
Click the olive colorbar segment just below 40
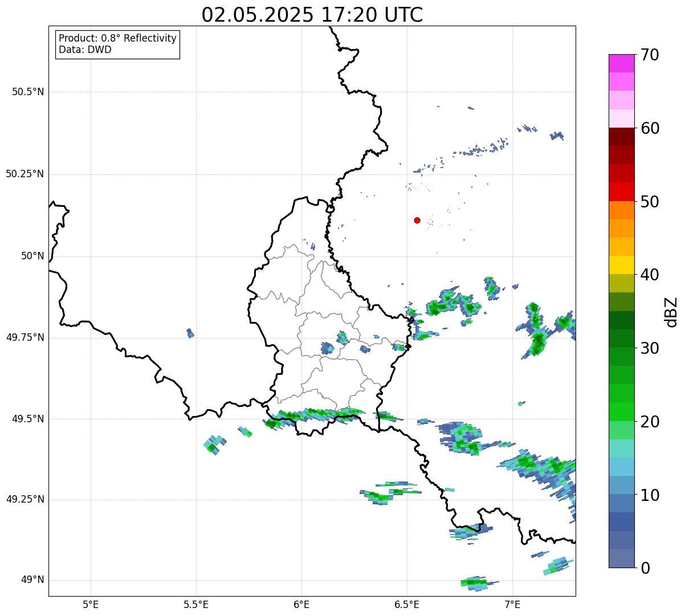[x=621, y=283]
